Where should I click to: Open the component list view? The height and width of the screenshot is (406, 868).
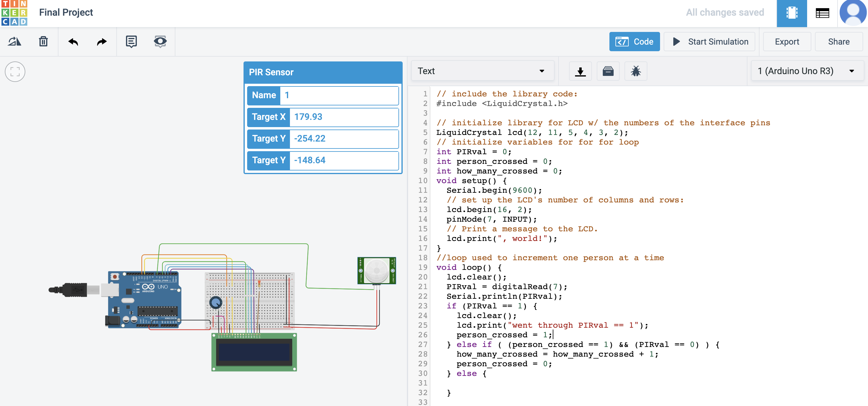click(x=822, y=13)
